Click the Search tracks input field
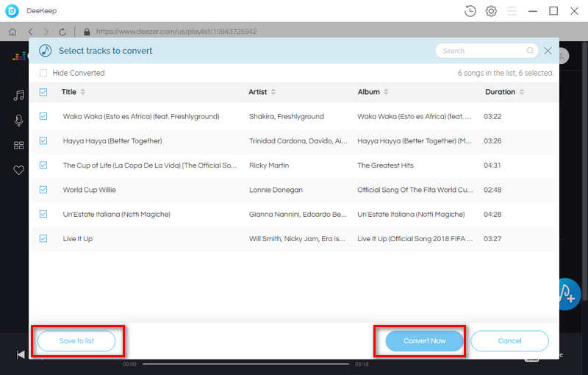This screenshot has height=375, width=588. pos(487,51)
